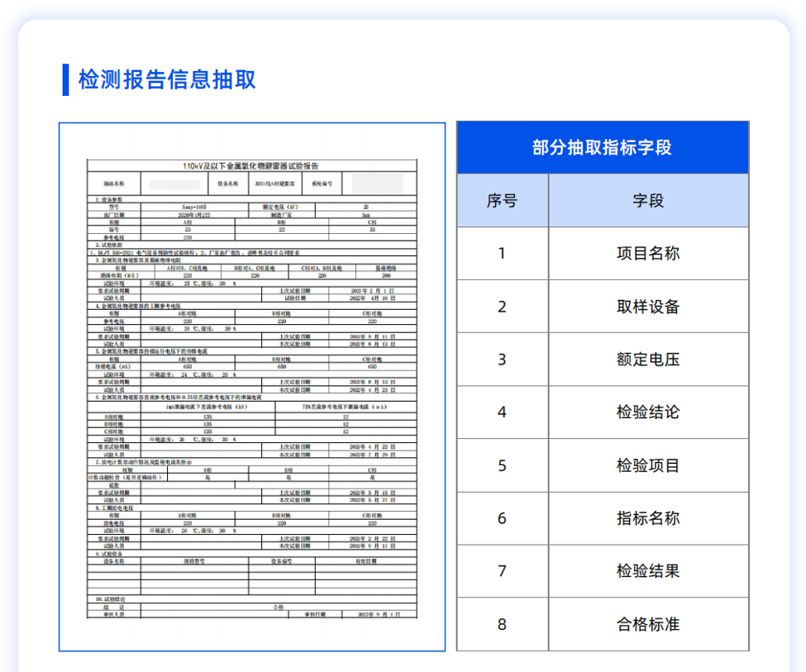This screenshot has width=806, height=672.
Task: Select row number 8 in 序号 column
Action: [x=502, y=624]
